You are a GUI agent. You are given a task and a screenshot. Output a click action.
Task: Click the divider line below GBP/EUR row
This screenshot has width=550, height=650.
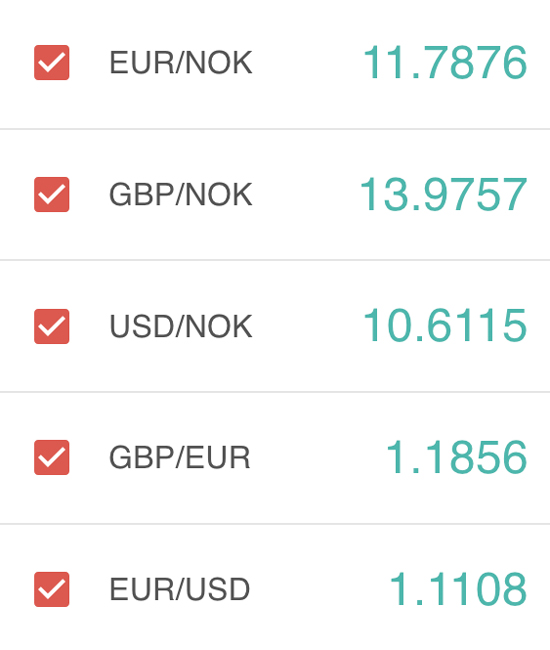click(x=275, y=524)
